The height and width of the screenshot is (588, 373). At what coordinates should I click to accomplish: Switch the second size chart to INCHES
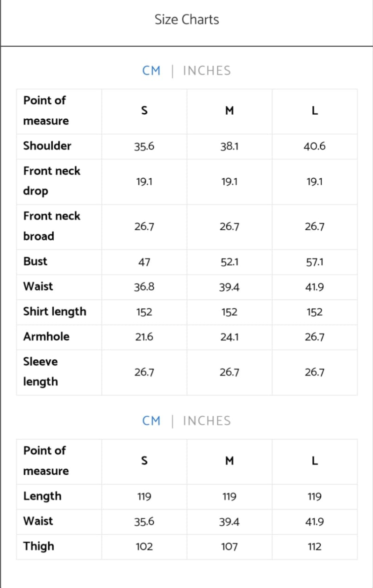tap(207, 421)
